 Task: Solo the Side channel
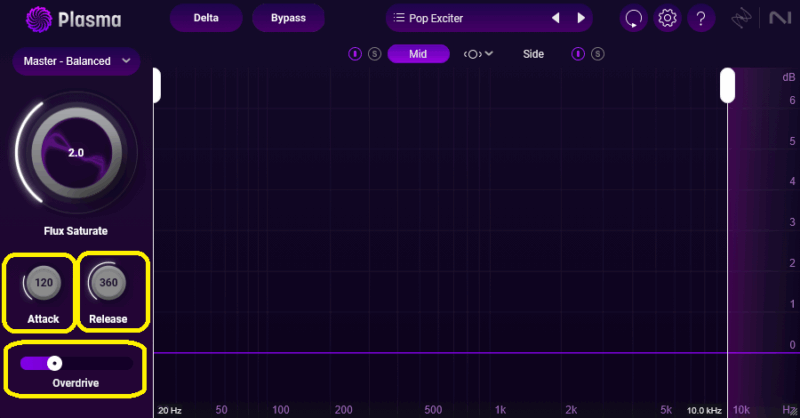598,54
